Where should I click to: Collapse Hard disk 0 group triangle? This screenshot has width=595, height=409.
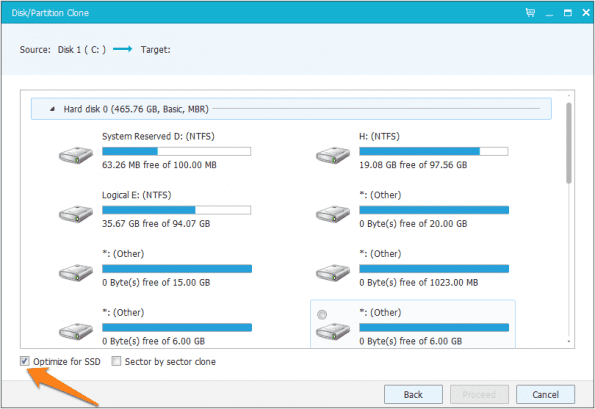(x=52, y=109)
